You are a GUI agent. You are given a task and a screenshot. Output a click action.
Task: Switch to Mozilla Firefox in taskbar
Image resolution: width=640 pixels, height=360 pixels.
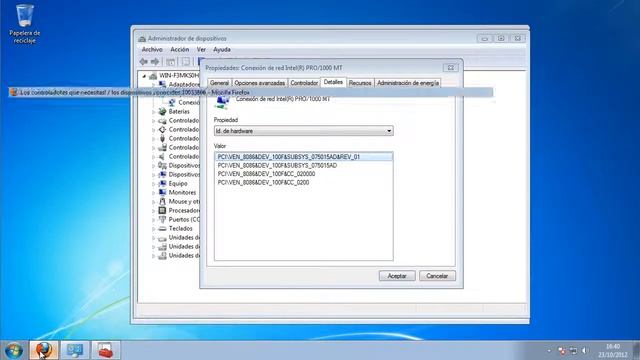point(44,350)
